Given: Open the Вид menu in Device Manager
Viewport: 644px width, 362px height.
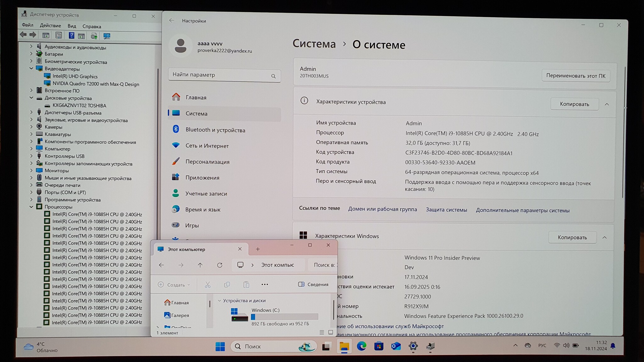Looking at the screenshot, I should pos(72,26).
